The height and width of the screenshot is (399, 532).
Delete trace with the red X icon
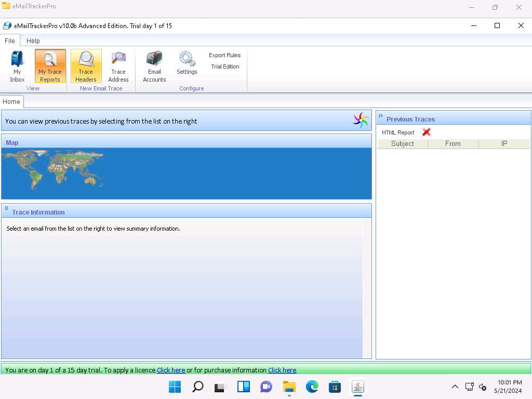(x=427, y=132)
